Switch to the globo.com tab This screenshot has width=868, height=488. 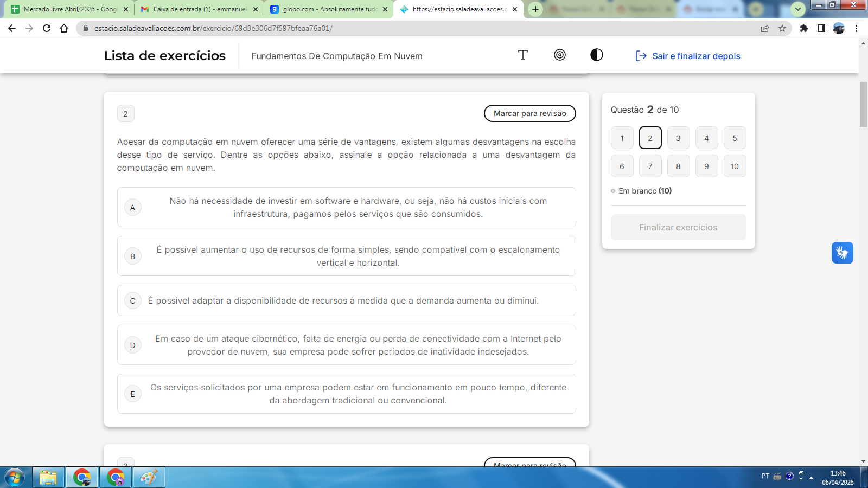click(x=329, y=9)
